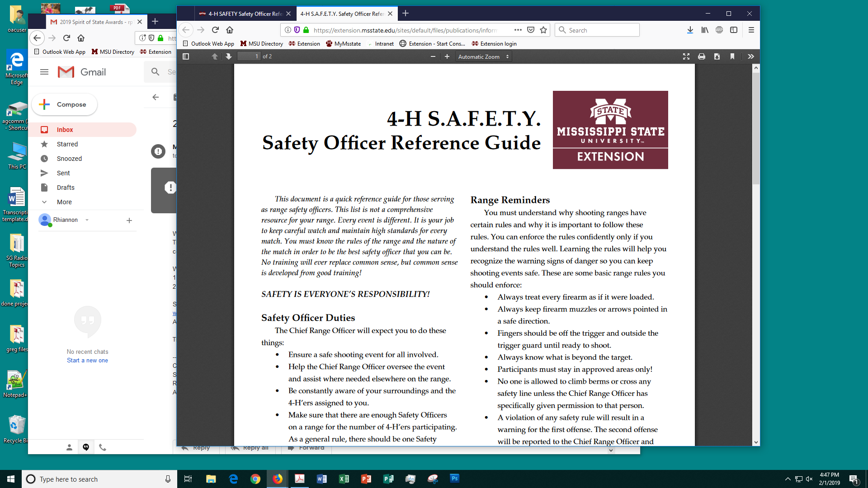Open Task View on the taskbar
Image resolution: width=868 pixels, height=488 pixels.
point(188,479)
